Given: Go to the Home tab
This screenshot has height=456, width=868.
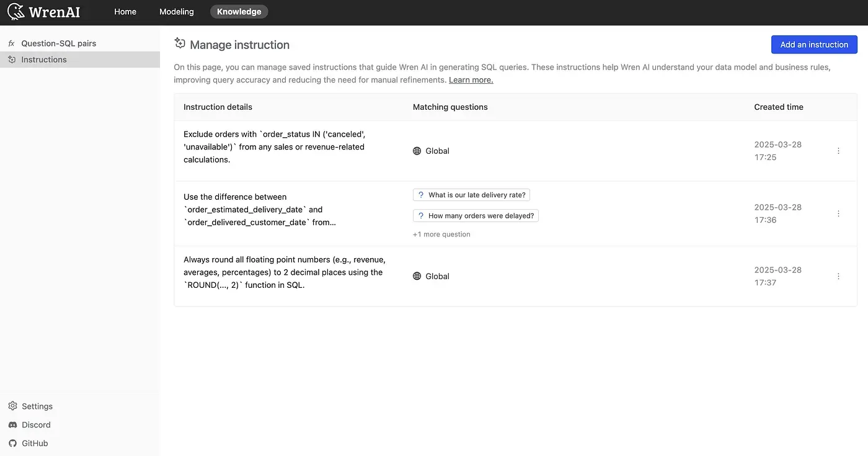Looking at the screenshot, I should click(125, 12).
